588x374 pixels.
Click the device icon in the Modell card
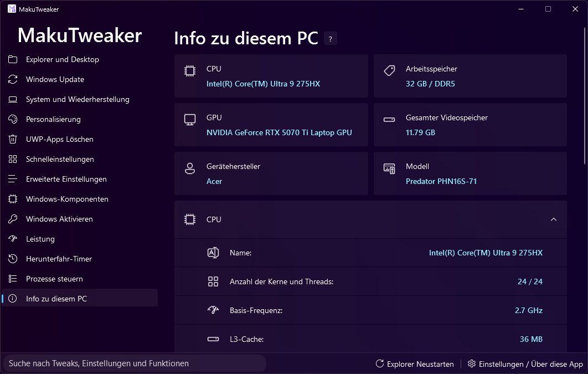[389, 168]
